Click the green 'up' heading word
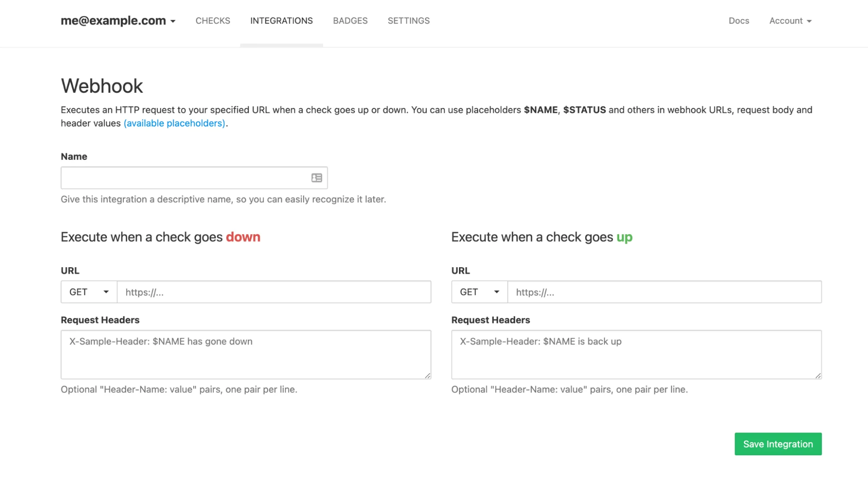This screenshot has height=502, width=868. (624, 237)
